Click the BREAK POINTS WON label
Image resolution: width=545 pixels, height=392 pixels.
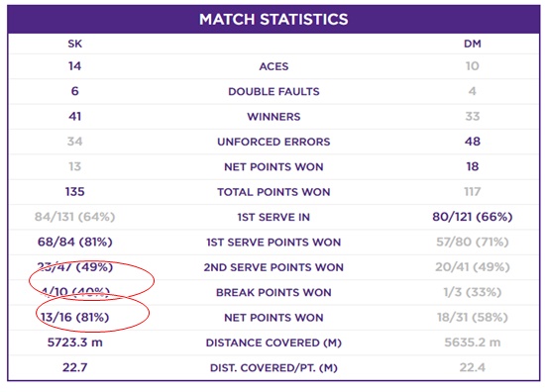(x=273, y=292)
